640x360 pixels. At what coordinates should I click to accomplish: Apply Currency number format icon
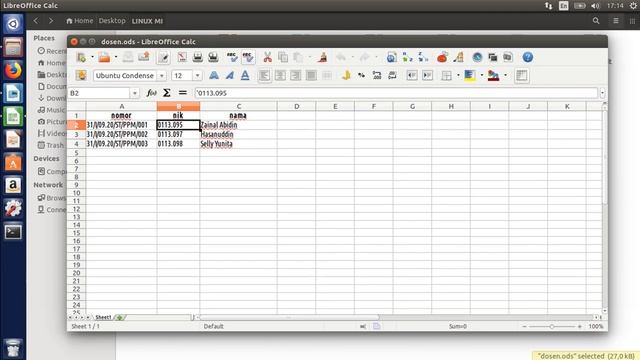346,76
